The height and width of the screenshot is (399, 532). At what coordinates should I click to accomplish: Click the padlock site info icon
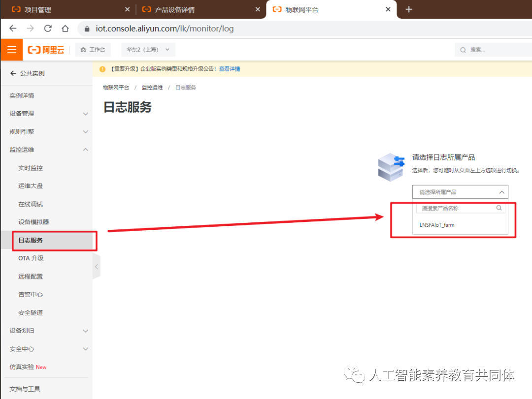pyautogui.click(x=87, y=29)
